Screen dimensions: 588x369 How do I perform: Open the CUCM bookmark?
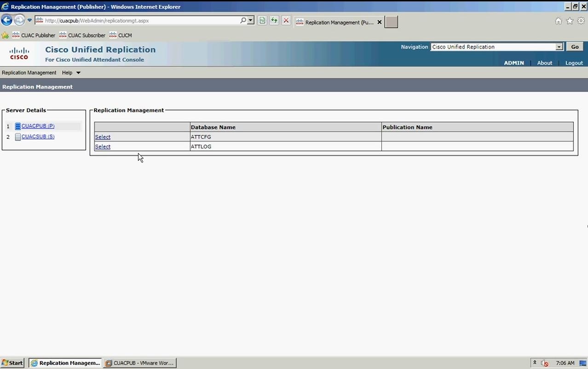tap(121, 35)
